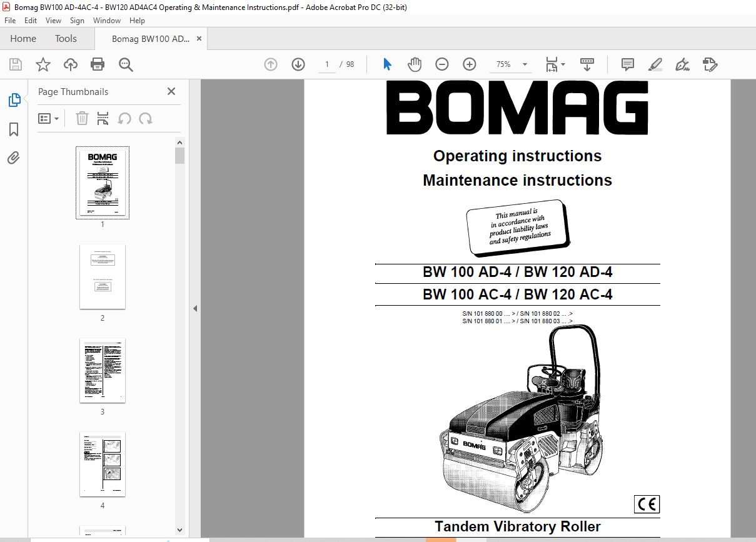The width and height of the screenshot is (756, 542).
Task: Open the Edit menu
Action: pyautogui.click(x=31, y=21)
